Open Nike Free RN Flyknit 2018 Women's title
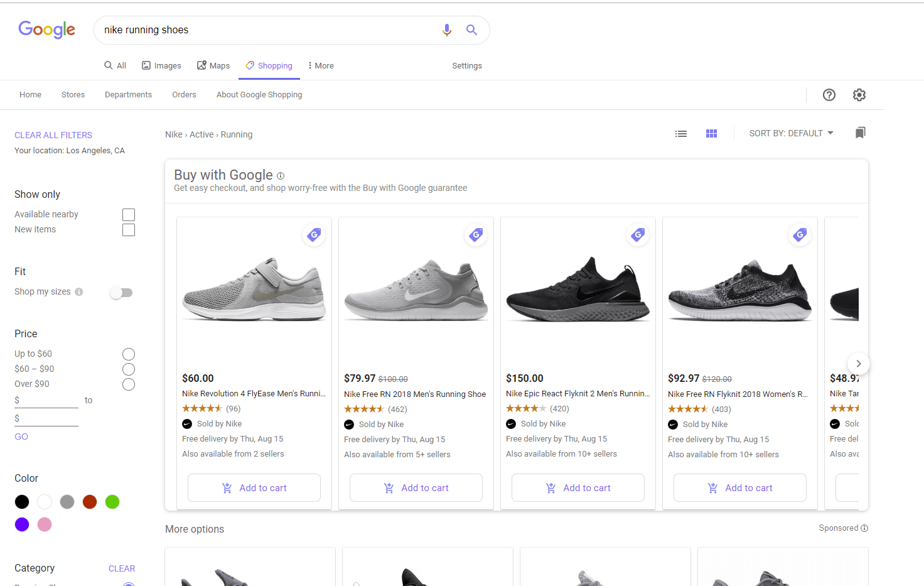Viewport: 924px width, 586px height. tap(738, 394)
